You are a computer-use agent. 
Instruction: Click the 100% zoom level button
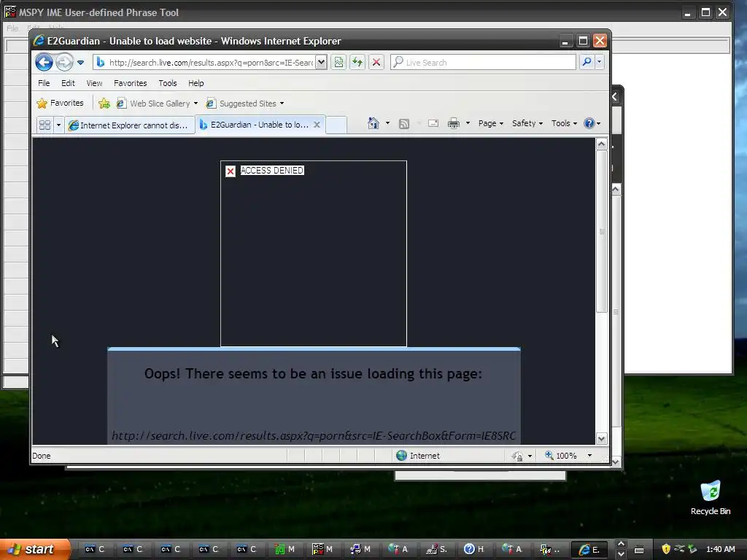pyautogui.click(x=561, y=456)
